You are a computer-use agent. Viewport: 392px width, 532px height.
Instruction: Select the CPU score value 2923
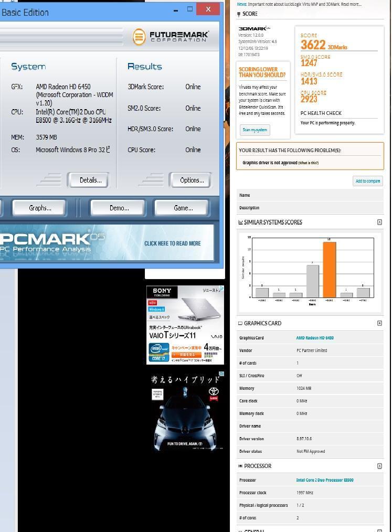point(309,99)
